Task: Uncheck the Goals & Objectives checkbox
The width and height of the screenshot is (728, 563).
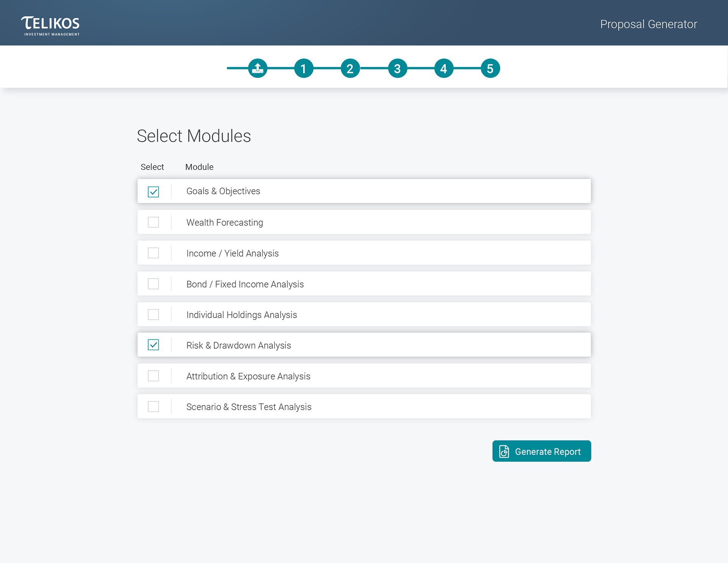Action: 153,192
